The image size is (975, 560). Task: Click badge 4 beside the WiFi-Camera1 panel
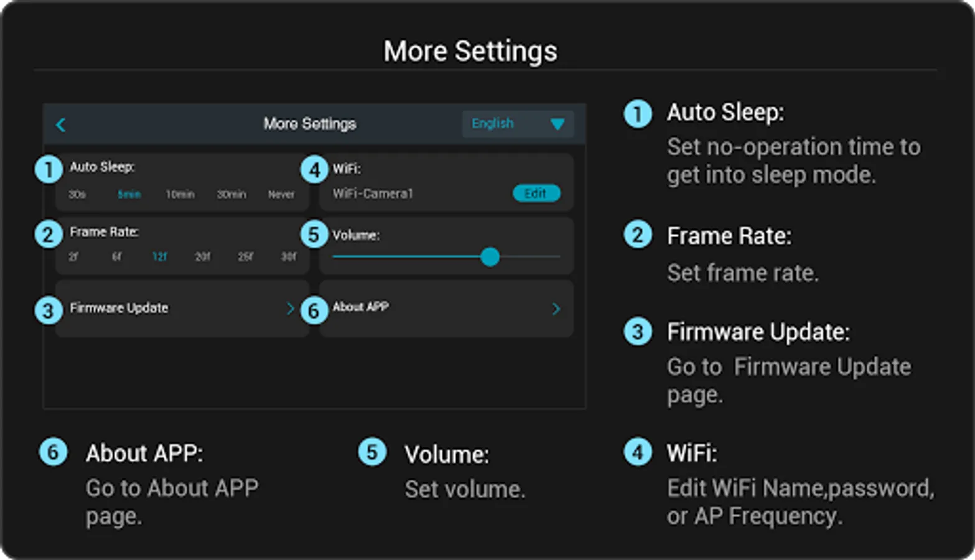tap(314, 169)
